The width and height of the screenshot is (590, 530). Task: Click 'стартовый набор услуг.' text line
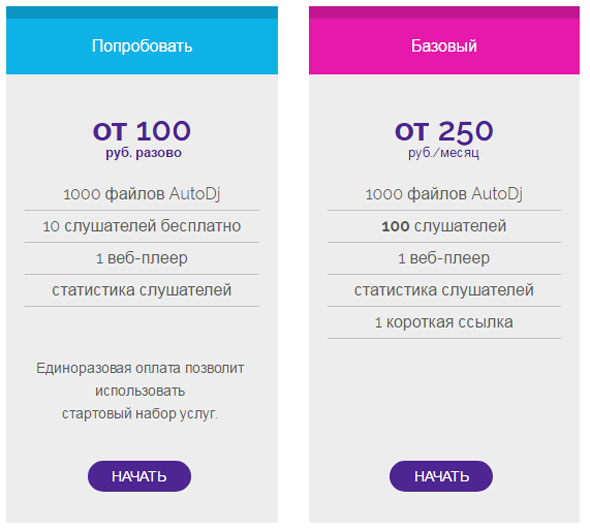coord(141,416)
